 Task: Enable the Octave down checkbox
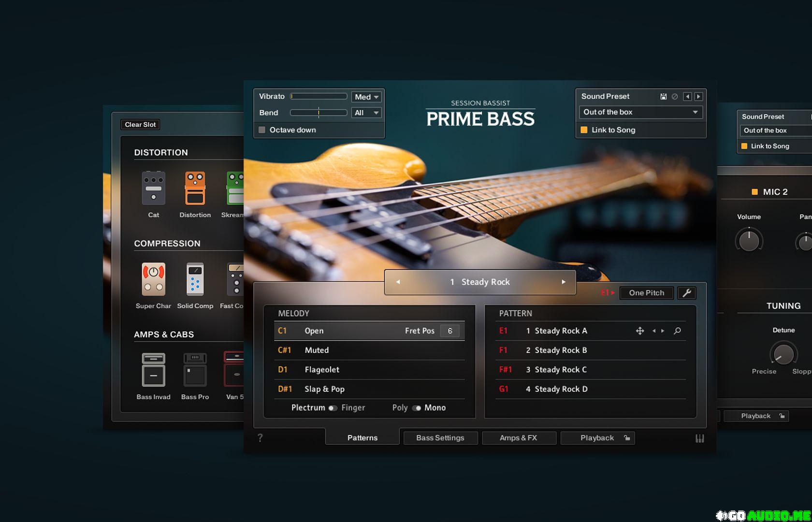(x=262, y=130)
